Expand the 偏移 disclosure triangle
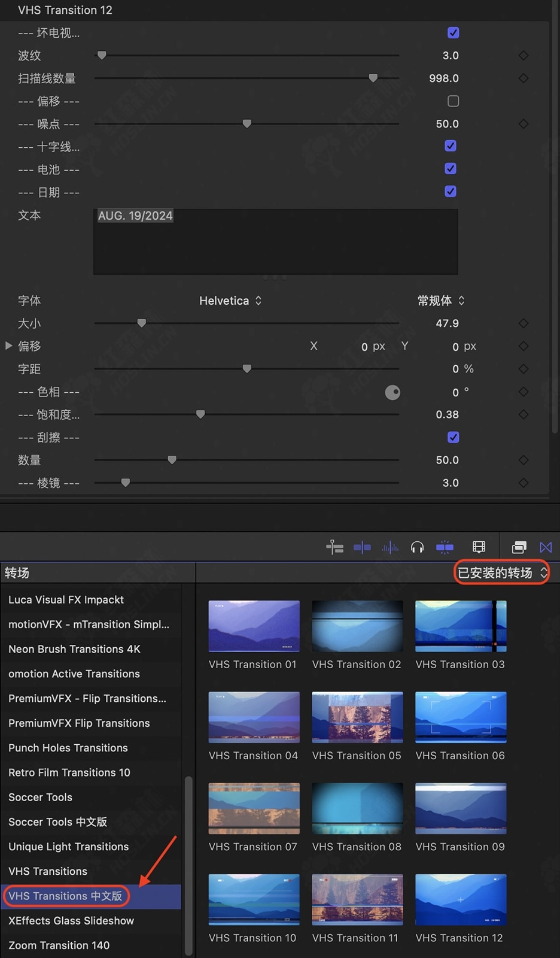The width and height of the screenshot is (560, 958). tap(8, 345)
